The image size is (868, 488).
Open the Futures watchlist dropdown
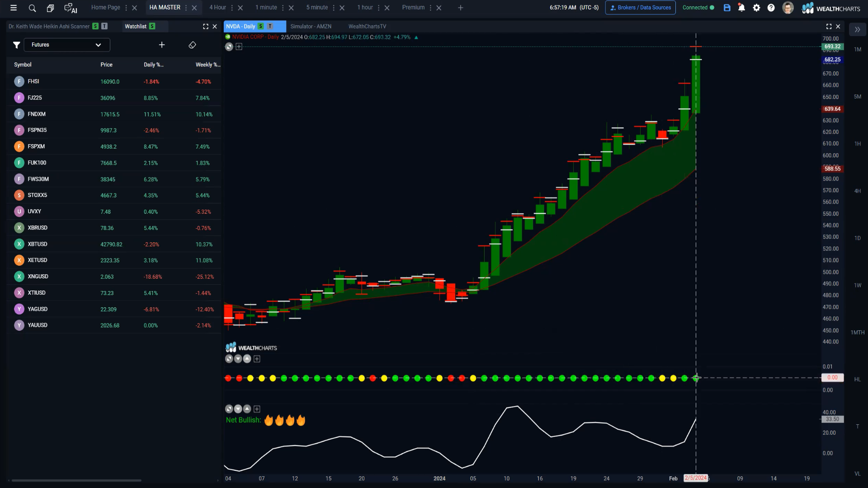pos(66,45)
